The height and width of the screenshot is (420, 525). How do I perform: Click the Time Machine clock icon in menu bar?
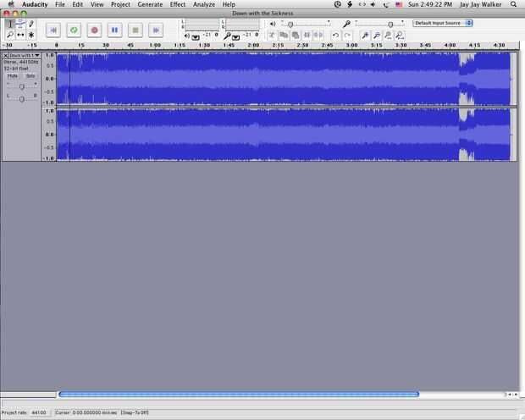click(x=338, y=4)
